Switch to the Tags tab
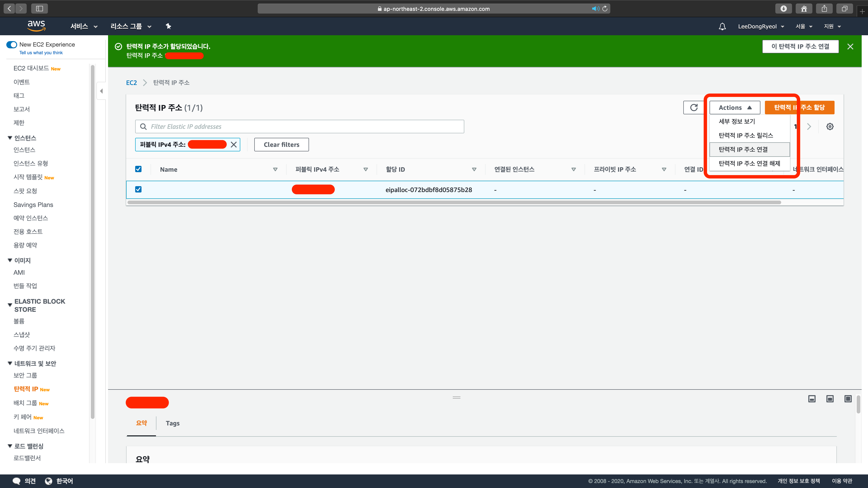Screen dimensions: 868x488 click(x=172, y=423)
